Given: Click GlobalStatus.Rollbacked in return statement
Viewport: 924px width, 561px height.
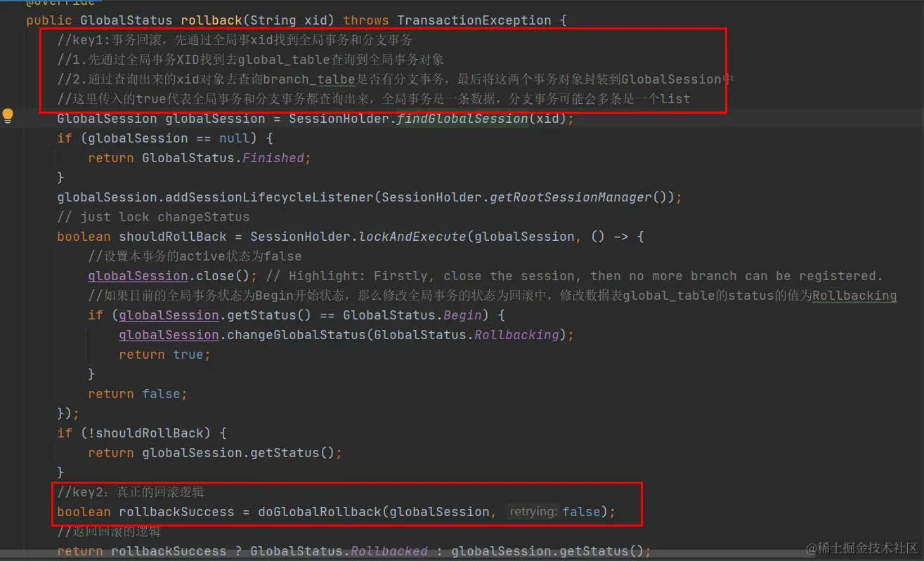Looking at the screenshot, I should 339,551.
